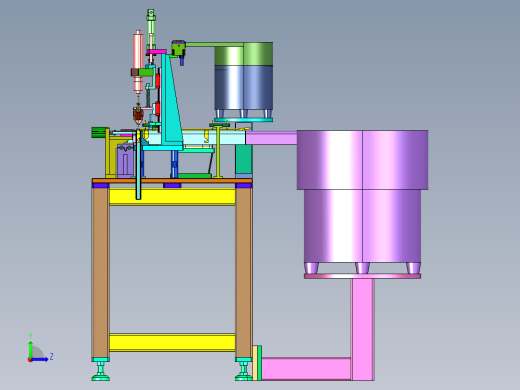
Task: Pick the pink base plate under purple bowl
Action: 362,276
